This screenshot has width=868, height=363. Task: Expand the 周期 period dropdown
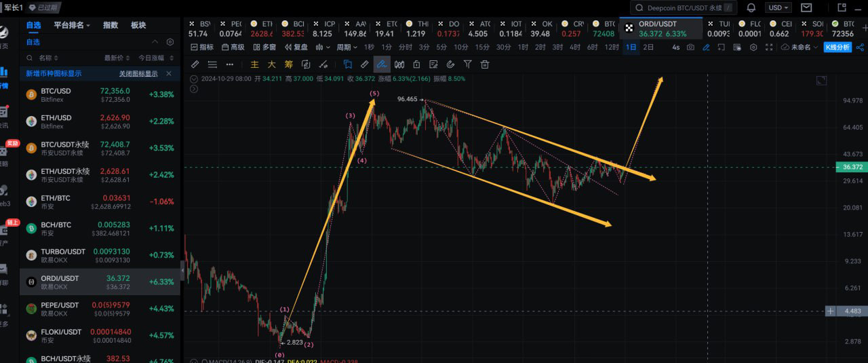[347, 47]
